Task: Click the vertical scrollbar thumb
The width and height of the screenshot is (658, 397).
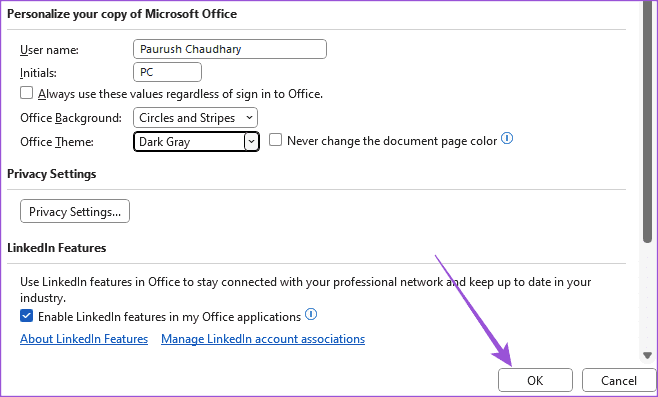Action: click(647, 122)
